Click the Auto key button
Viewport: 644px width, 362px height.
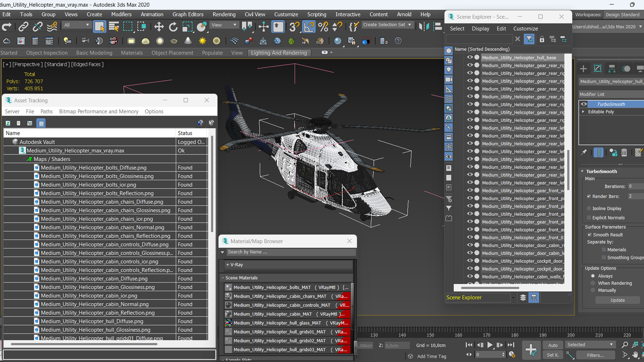(553, 345)
